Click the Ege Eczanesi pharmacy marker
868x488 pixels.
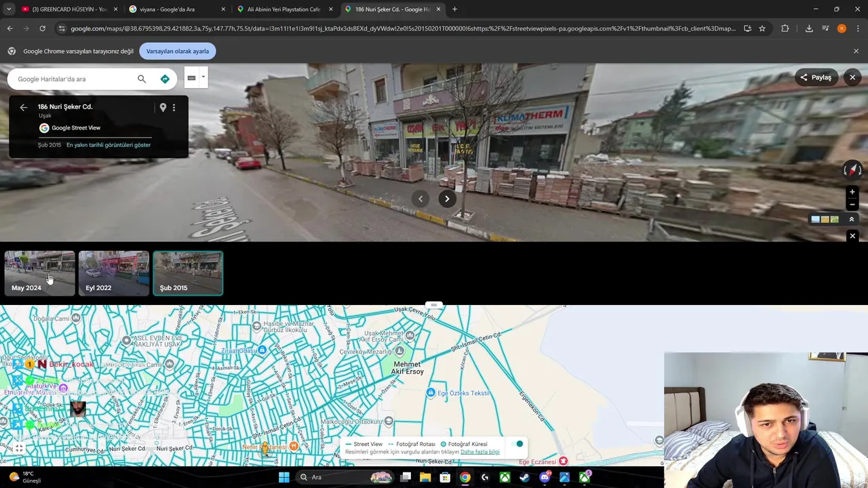click(x=563, y=462)
